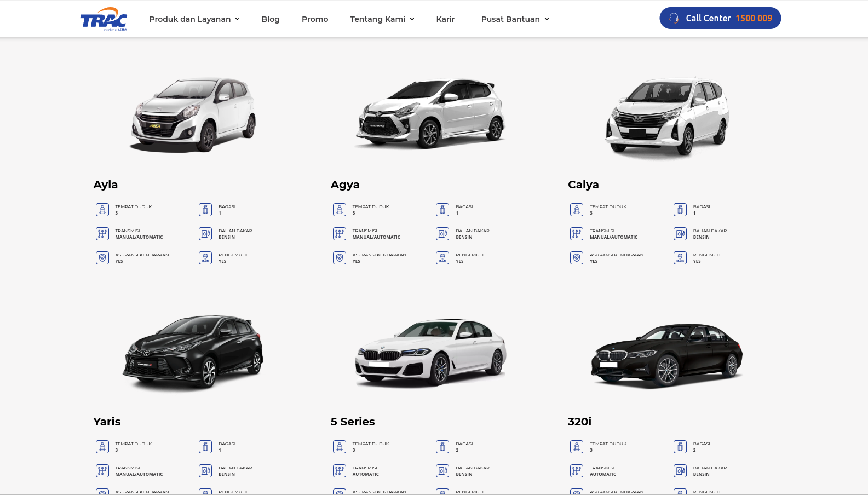Click the Ayla car image

pos(193,114)
